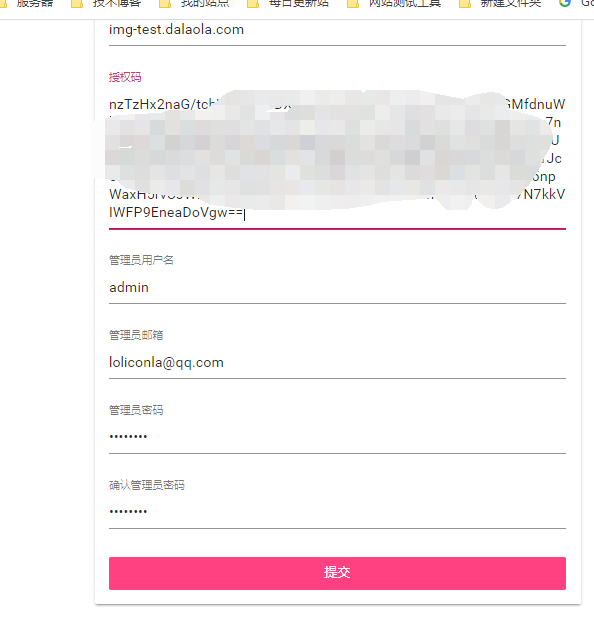Screen dimensions: 594x626
Task: Click the Google bookmark icon
Action: 564,3
